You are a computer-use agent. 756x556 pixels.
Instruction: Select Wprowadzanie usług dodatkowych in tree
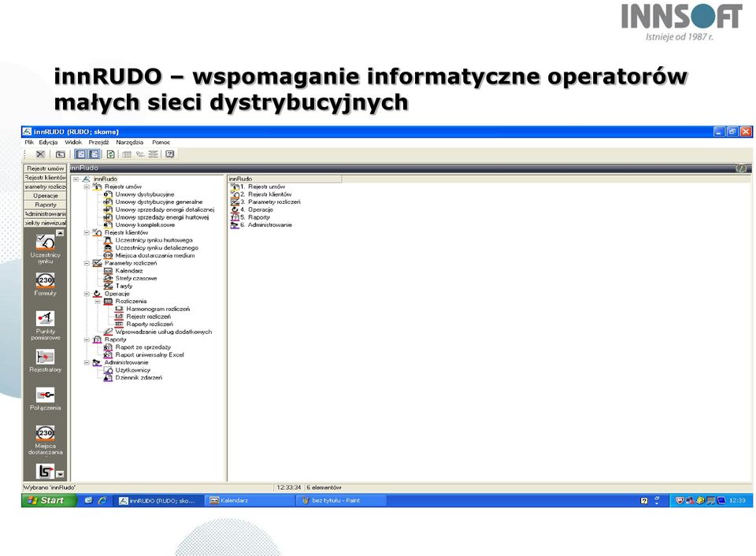tap(164, 332)
